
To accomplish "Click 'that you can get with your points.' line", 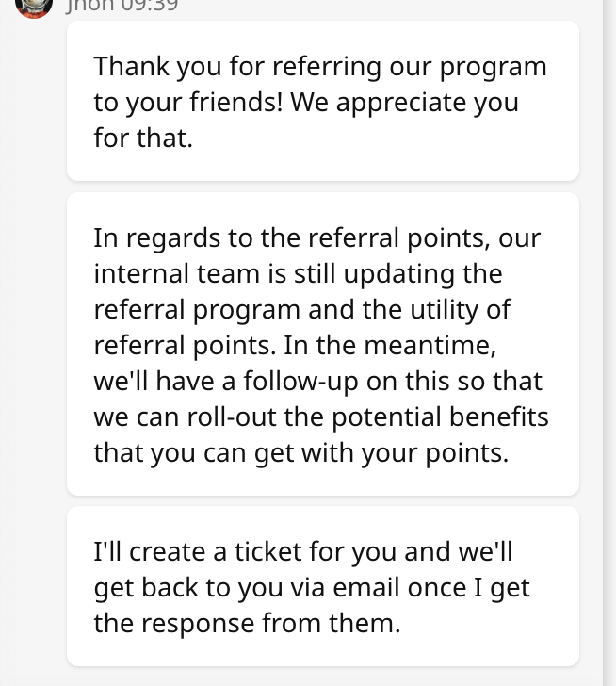I will click(x=301, y=453).
